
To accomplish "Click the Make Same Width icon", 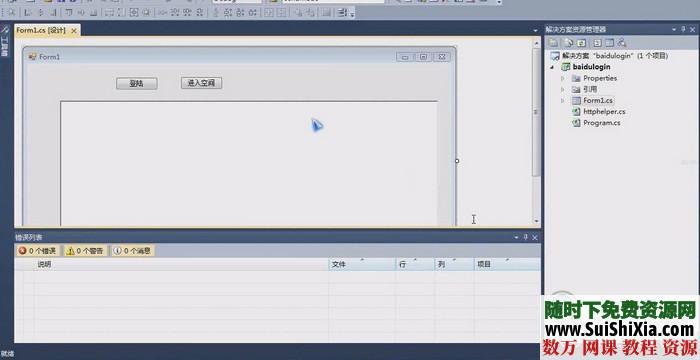I will tap(108, 13).
